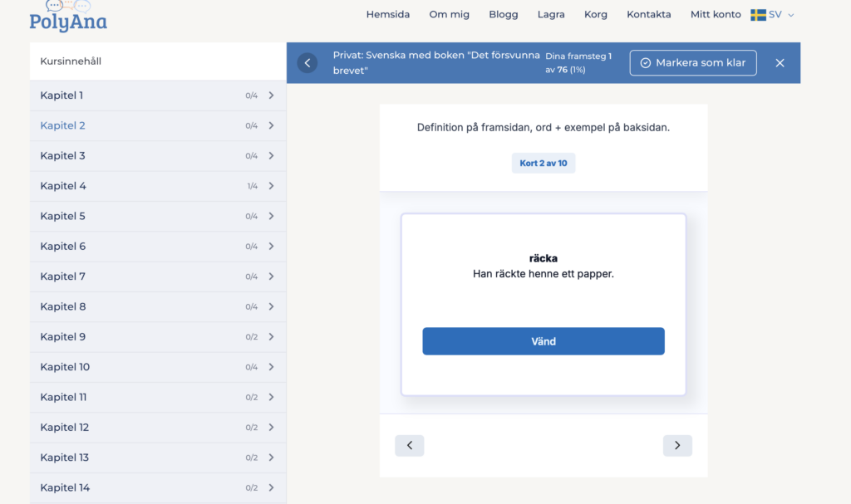Screen dimensions: 851x504
Task: Close the lesson with the X icon
Action: [780, 63]
